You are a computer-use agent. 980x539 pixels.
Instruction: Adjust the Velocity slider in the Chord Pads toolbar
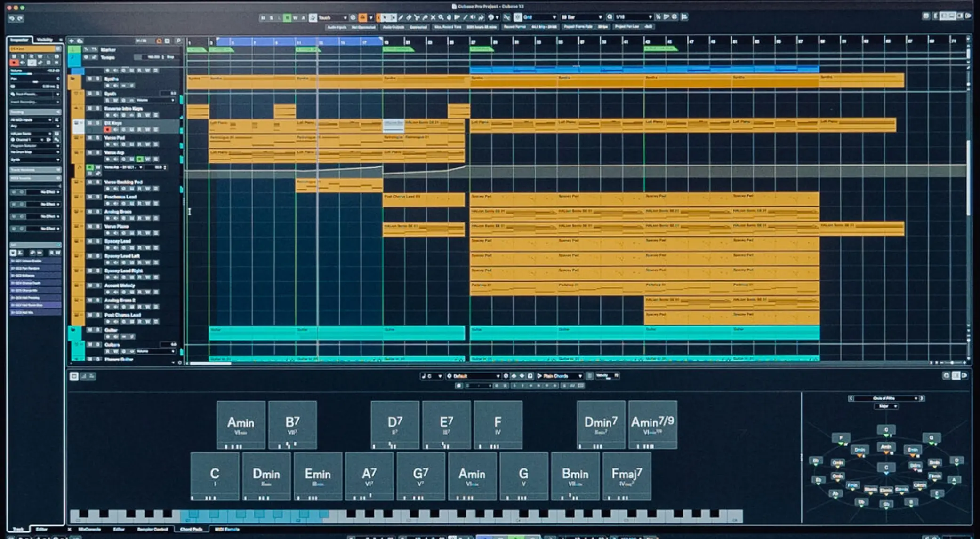[607, 377]
